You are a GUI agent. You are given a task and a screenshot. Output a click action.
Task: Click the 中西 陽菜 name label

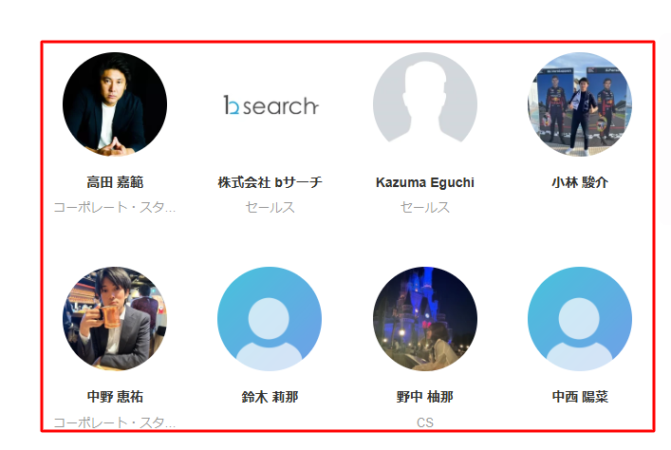580,397
